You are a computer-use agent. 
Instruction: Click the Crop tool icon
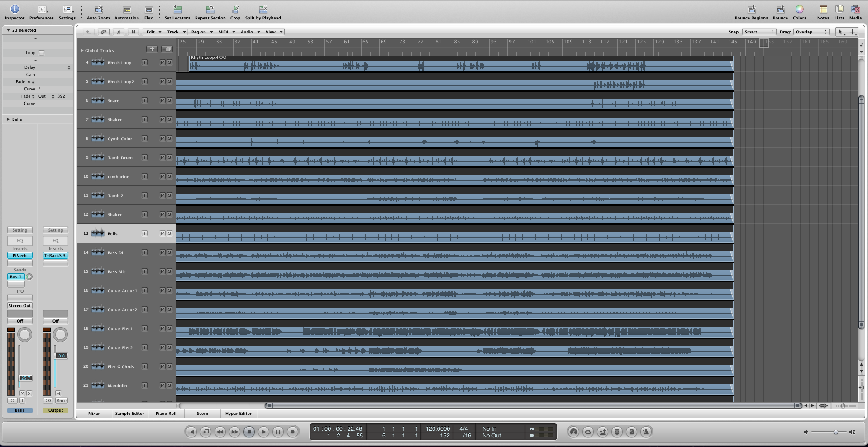235,12
